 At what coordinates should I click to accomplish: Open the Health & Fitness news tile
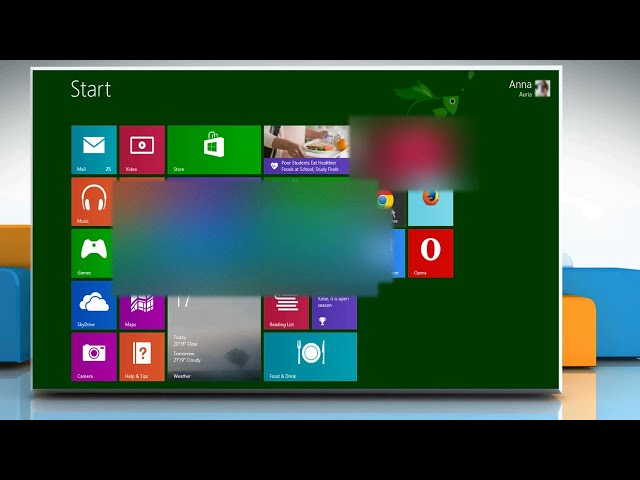[307, 150]
